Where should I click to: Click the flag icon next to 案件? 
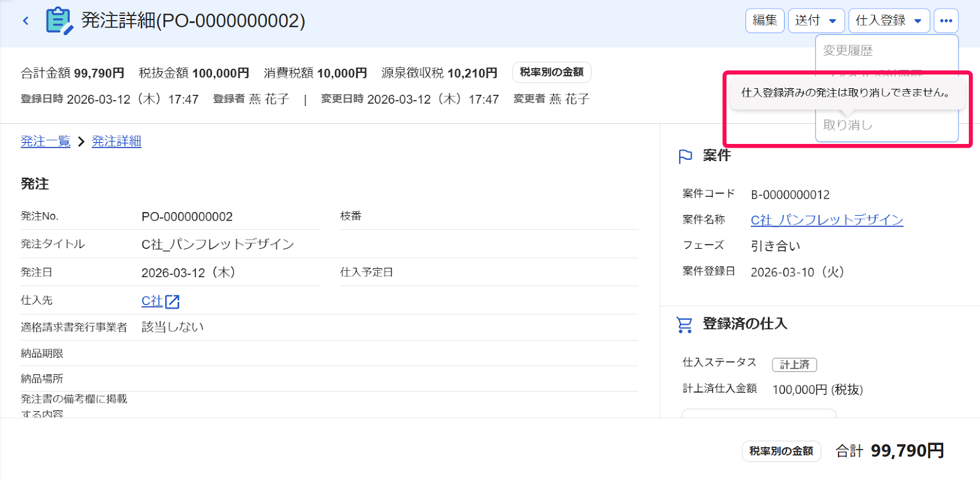(x=685, y=157)
